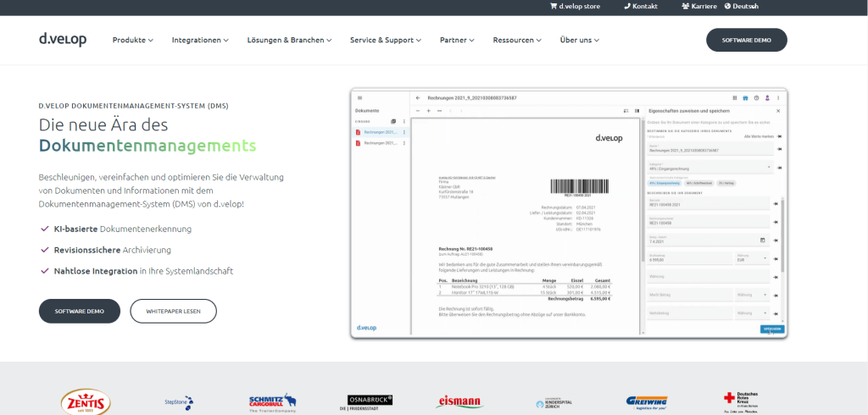
Task: Click the multi-select icon beside Eingang
Action: (x=393, y=121)
